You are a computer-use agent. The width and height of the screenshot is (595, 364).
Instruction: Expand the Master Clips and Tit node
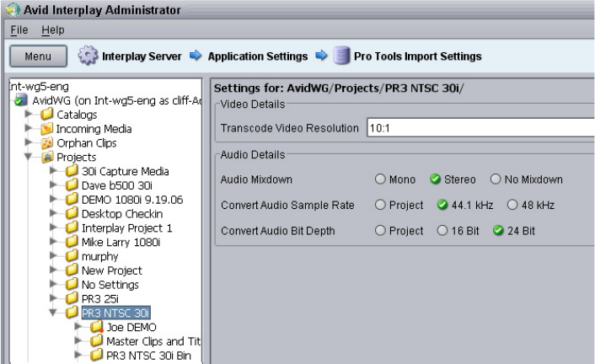[x=78, y=340]
